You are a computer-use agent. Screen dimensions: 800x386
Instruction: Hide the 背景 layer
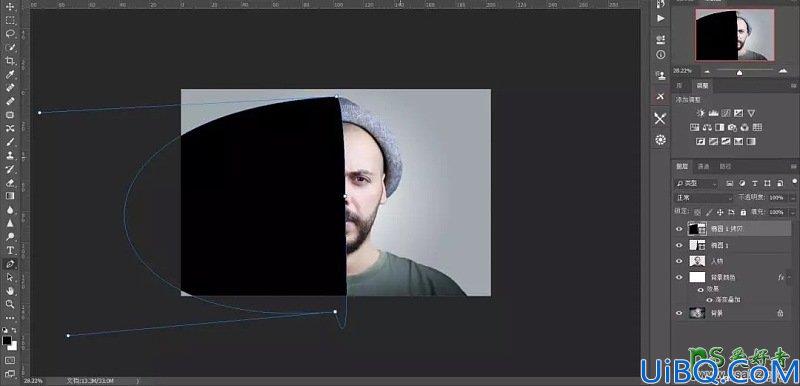click(x=679, y=314)
